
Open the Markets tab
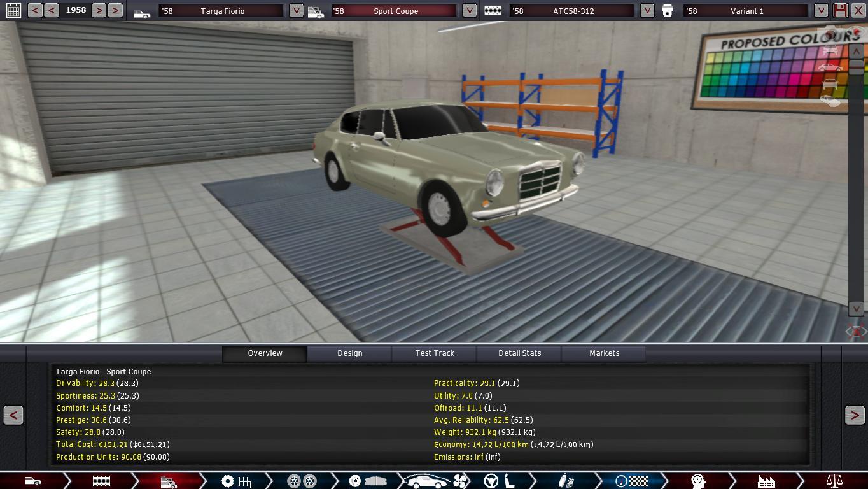[x=604, y=353]
